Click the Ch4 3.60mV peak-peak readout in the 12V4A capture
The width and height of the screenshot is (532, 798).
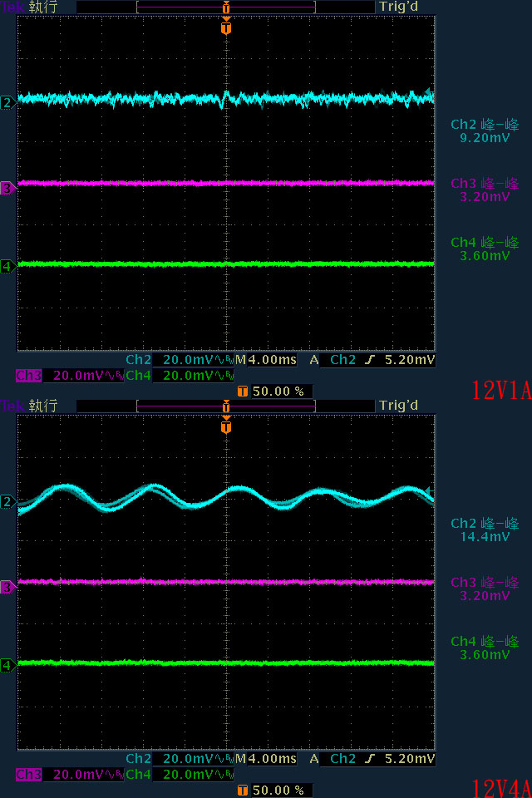click(485, 654)
